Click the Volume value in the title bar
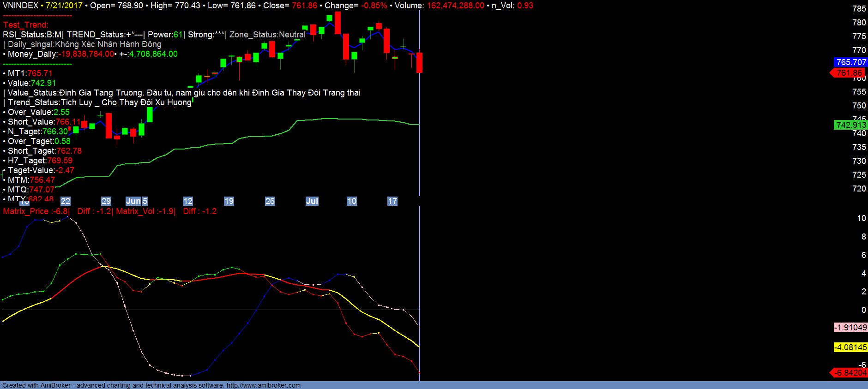Image resolution: width=868 pixels, height=389 pixels. tap(455, 6)
